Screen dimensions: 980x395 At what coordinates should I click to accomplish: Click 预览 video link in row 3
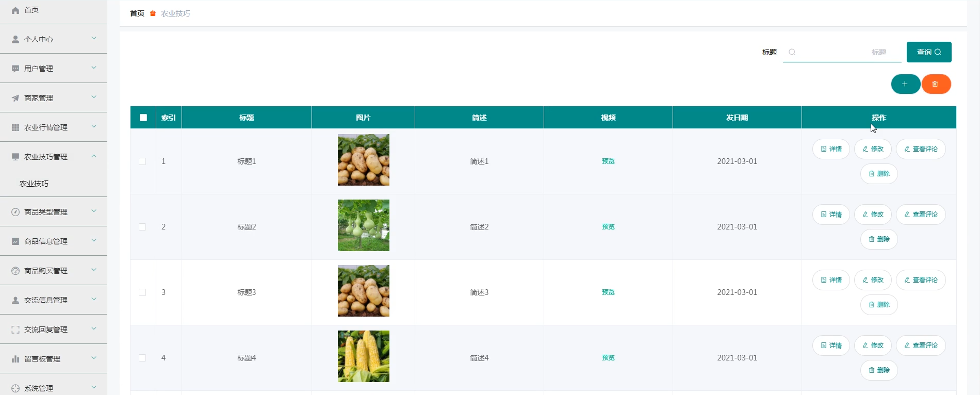point(608,292)
